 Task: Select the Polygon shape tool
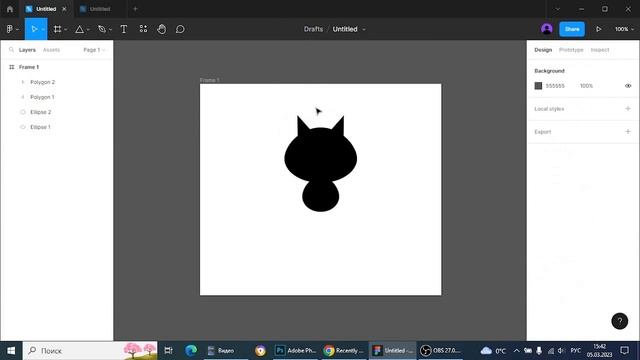click(x=80, y=29)
